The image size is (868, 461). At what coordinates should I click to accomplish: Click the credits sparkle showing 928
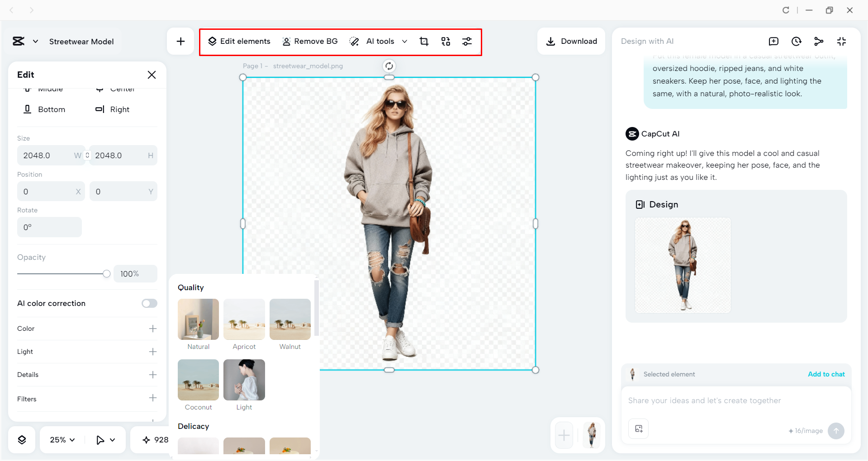pyautogui.click(x=155, y=440)
